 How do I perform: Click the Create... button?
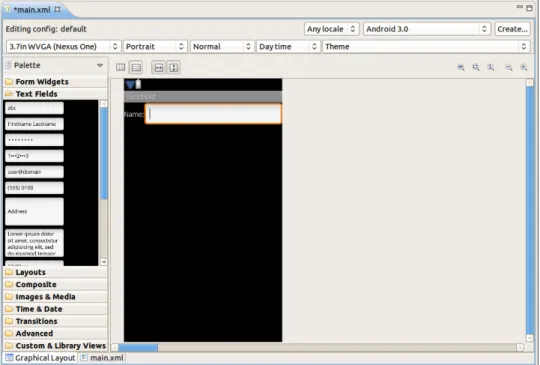click(x=512, y=29)
